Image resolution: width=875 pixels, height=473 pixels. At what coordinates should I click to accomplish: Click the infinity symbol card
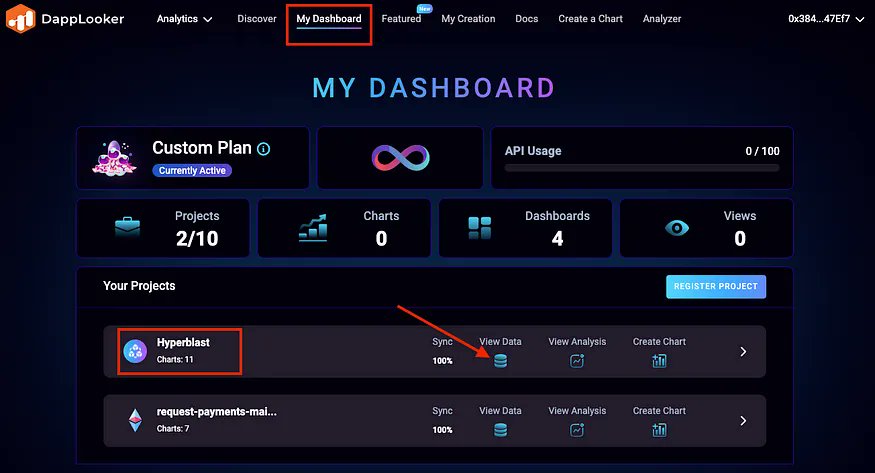(x=400, y=158)
